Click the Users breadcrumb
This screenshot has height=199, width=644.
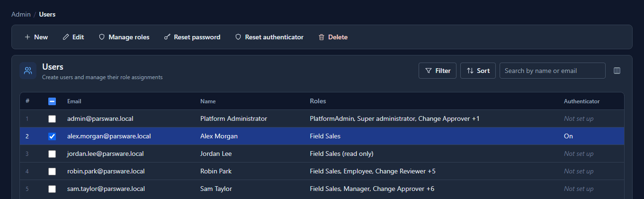pyautogui.click(x=47, y=14)
